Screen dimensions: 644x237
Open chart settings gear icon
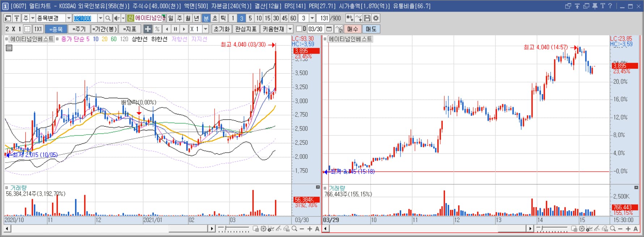(x=376, y=18)
